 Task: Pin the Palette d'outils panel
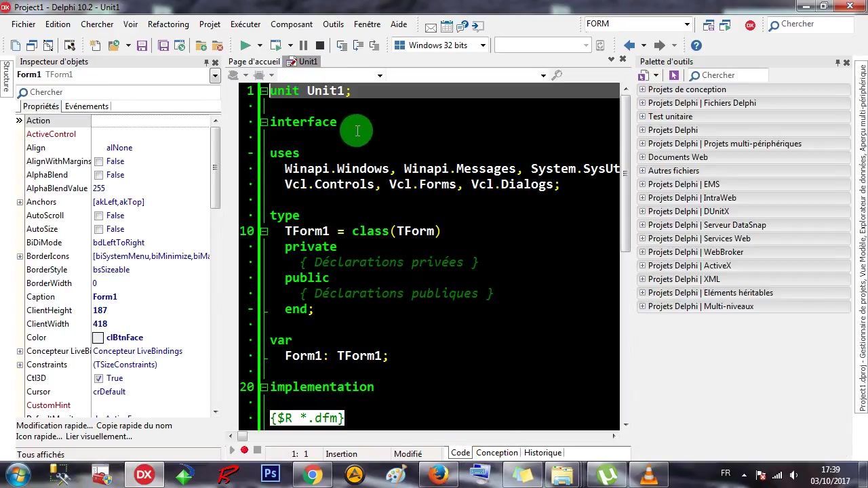pyautogui.click(x=837, y=62)
